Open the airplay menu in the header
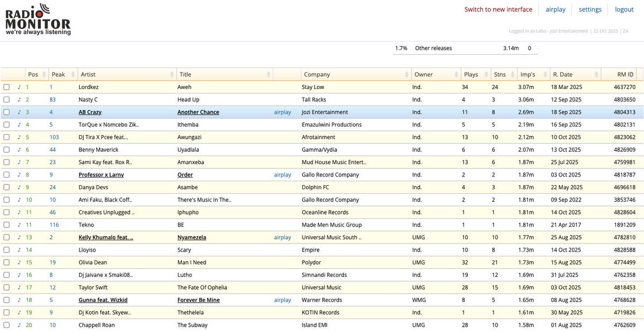 (x=555, y=9)
